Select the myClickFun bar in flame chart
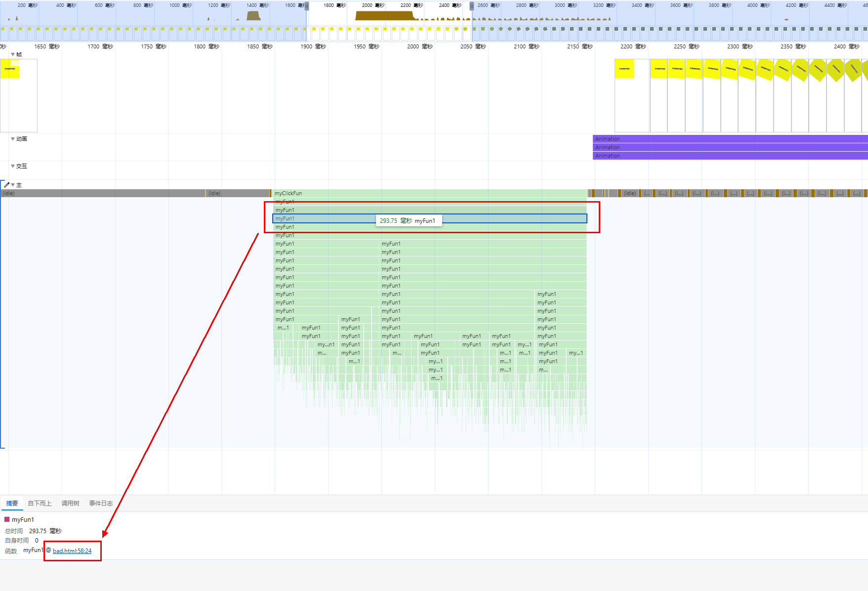Image resolution: width=868 pixels, height=591 pixels. tap(430, 193)
